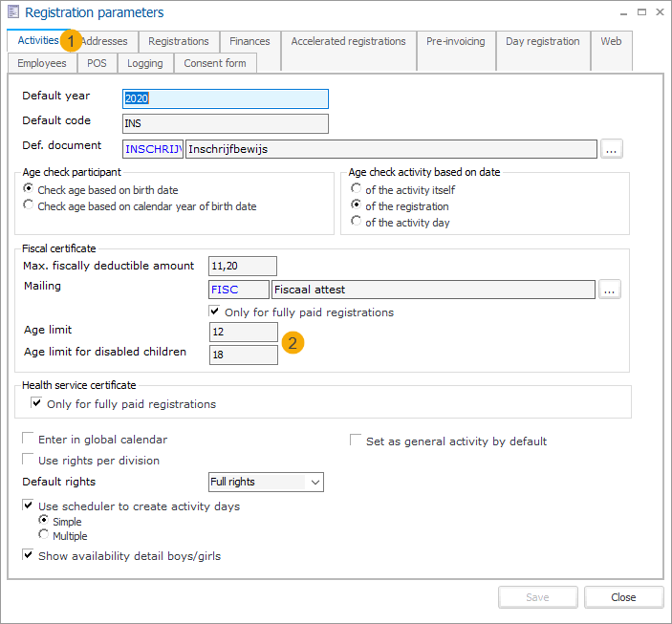Click the Save button

pyautogui.click(x=537, y=597)
